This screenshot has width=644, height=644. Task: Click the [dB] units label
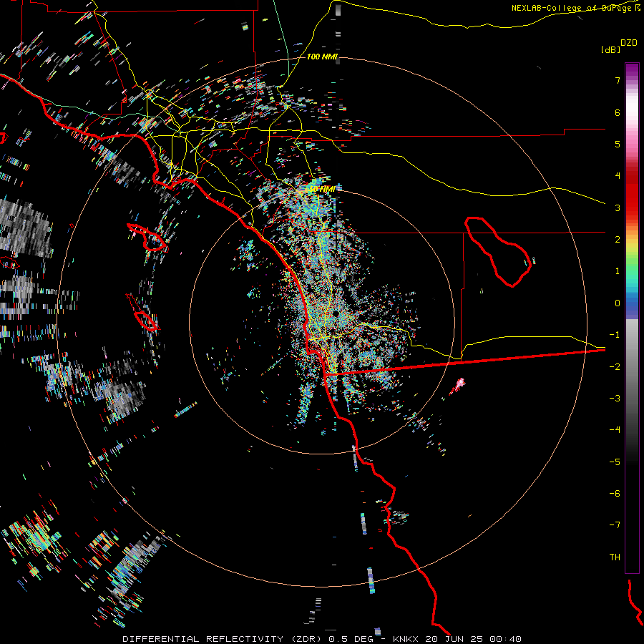click(610, 50)
